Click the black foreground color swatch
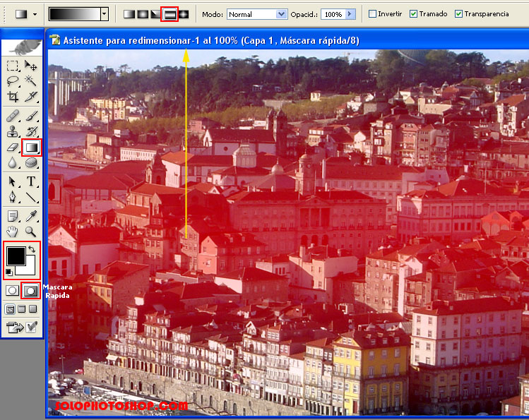Image resolution: width=529 pixels, height=420 pixels. (16, 255)
